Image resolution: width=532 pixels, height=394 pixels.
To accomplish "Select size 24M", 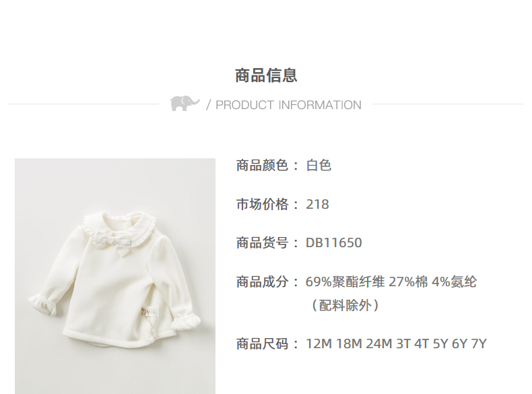I will coord(379,343).
